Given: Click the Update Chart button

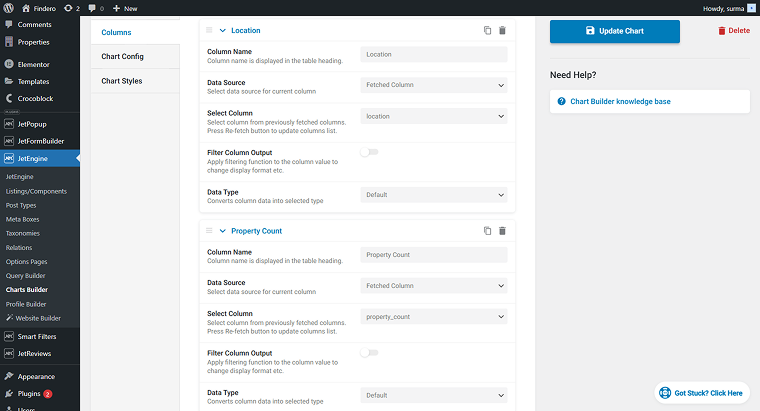Looking at the screenshot, I should 615,31.
